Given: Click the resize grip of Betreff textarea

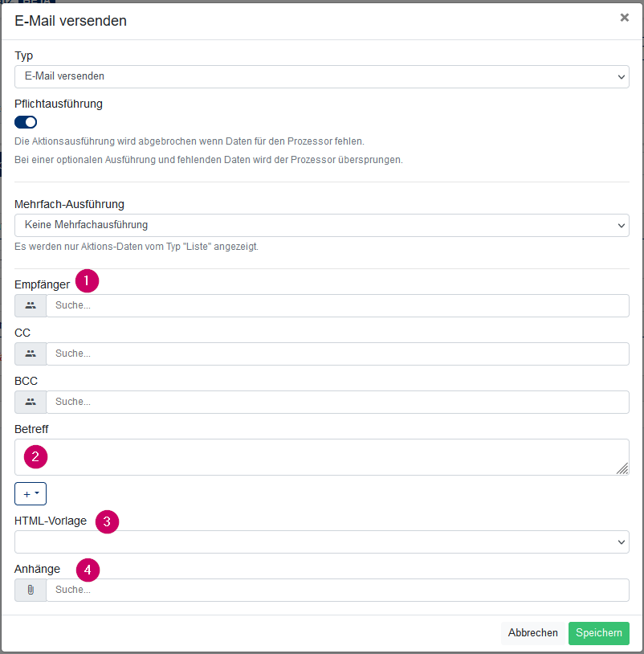Looking at the screenshot, I should pos(622,469).
